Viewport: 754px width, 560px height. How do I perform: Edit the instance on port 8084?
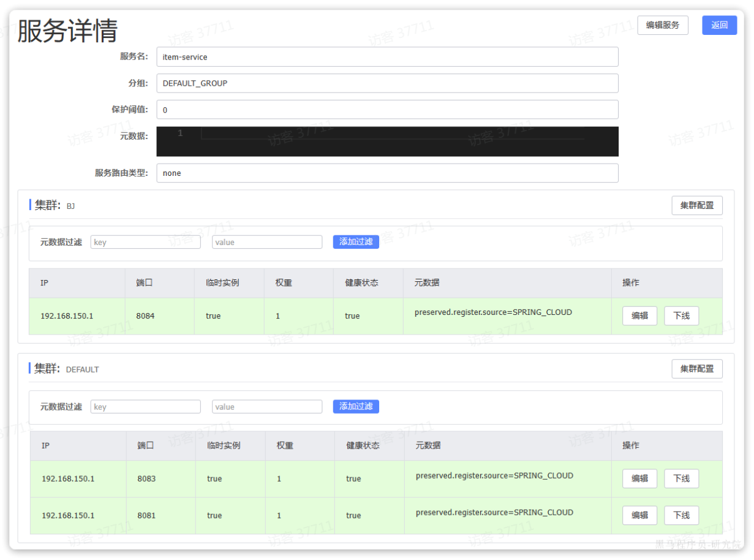(639, 316)
